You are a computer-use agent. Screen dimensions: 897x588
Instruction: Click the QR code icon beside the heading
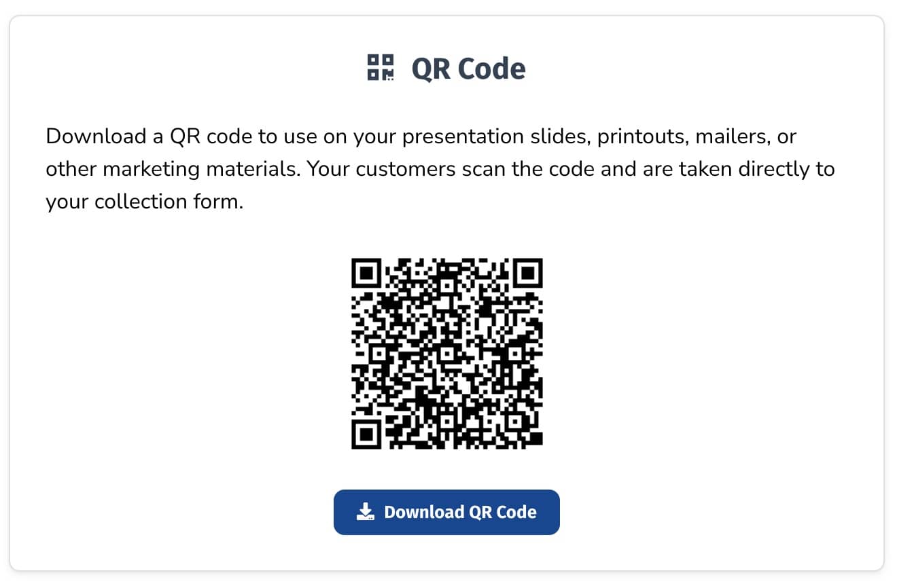(381, 68)
